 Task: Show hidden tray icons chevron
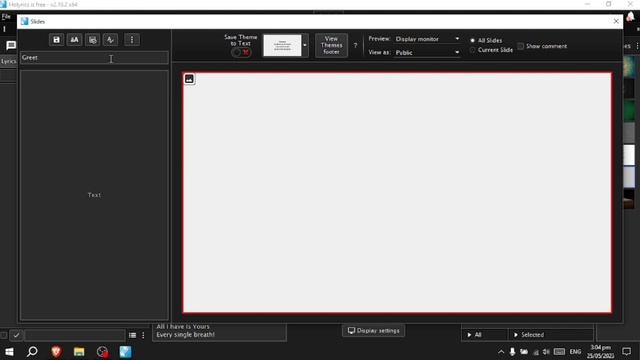pos(501,351)
